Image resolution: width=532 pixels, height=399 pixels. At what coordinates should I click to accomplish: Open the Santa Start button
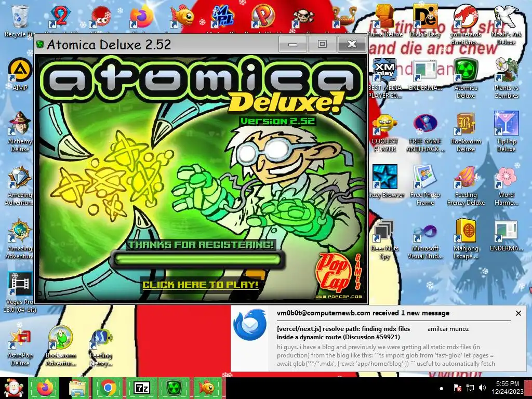click(x=13, y=388)
